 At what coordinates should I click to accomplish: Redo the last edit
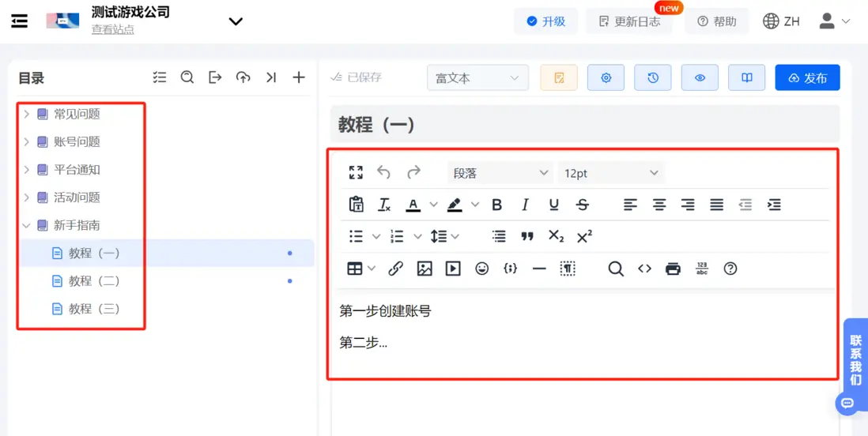(413, 173)
